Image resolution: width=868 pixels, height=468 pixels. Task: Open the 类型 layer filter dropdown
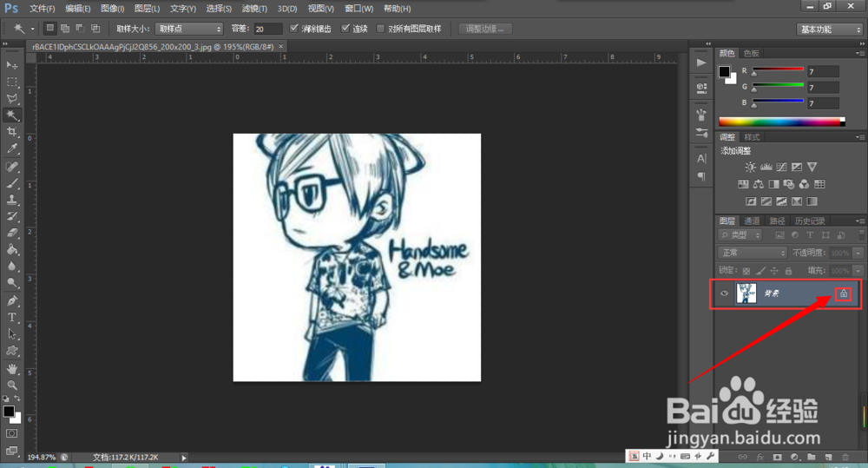tap(740, 234)
